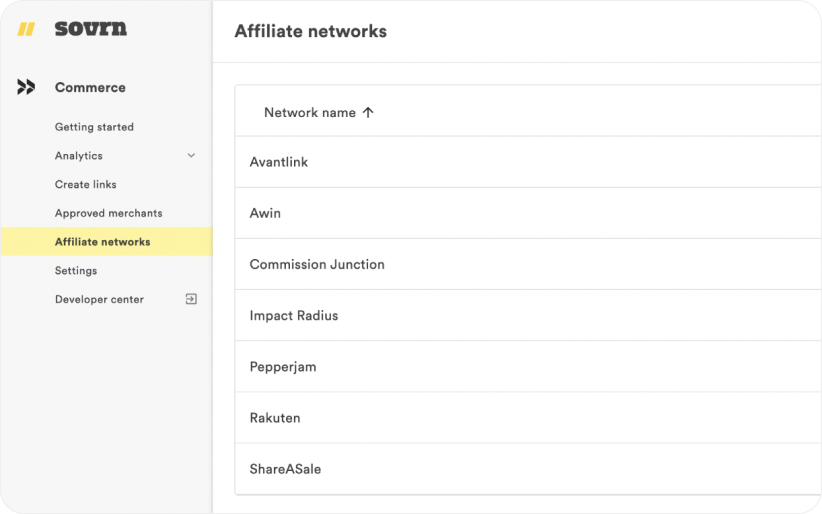The width and height of the screenshot is (822, 514).
Task: Open the Analytics menu item
Action: coord(79,156)
